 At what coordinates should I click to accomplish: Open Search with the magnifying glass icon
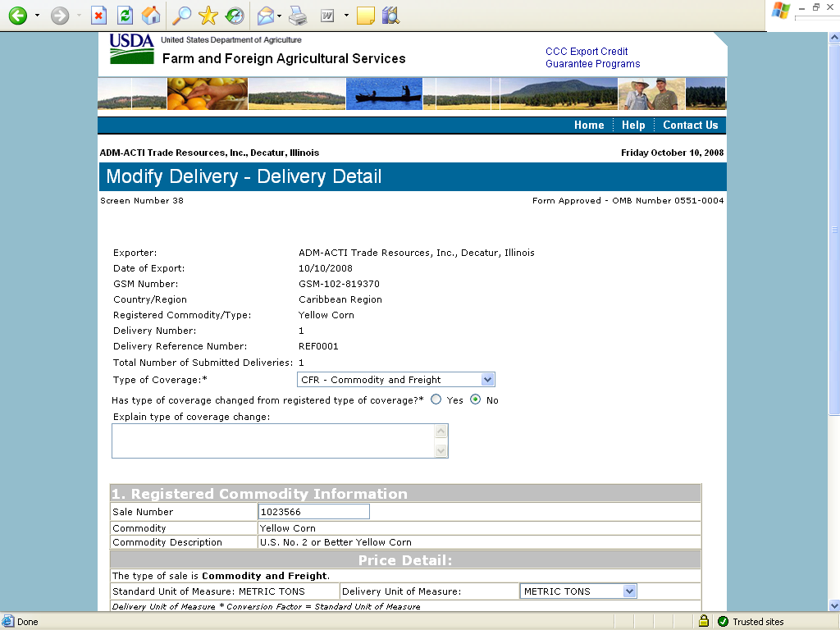(181, 16)
